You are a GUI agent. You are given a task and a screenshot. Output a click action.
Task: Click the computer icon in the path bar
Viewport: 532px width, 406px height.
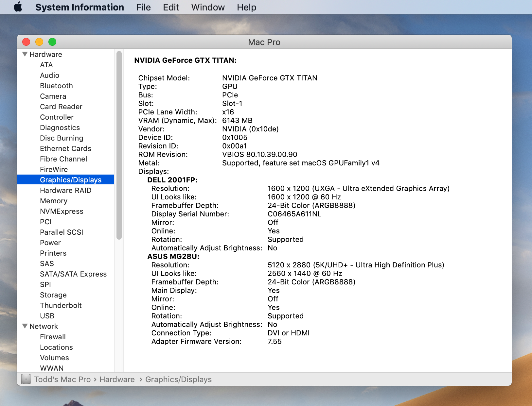[26, 379]
